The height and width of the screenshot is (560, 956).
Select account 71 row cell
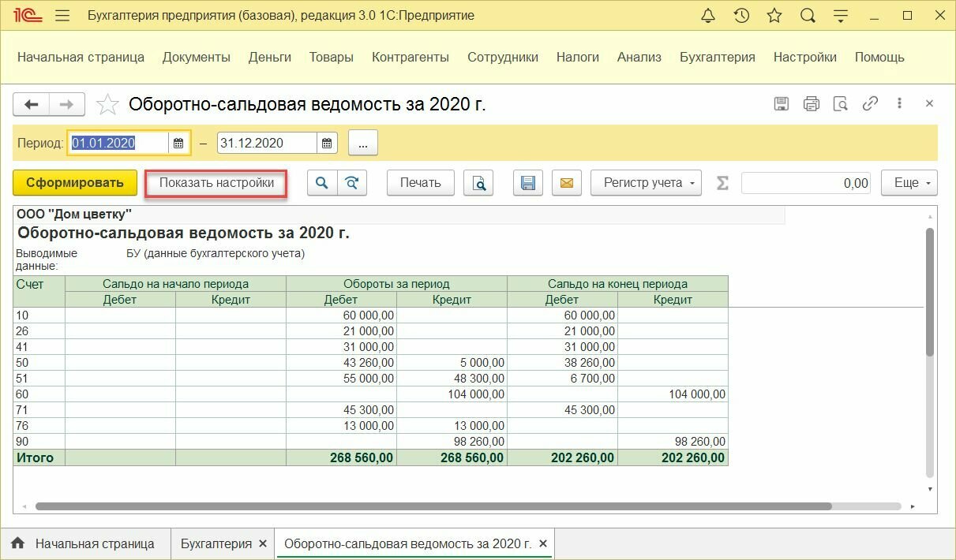[39, 410]
